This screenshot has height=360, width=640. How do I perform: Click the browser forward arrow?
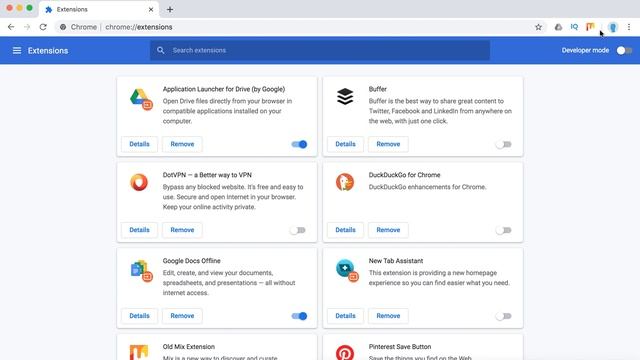pos(27,27)
